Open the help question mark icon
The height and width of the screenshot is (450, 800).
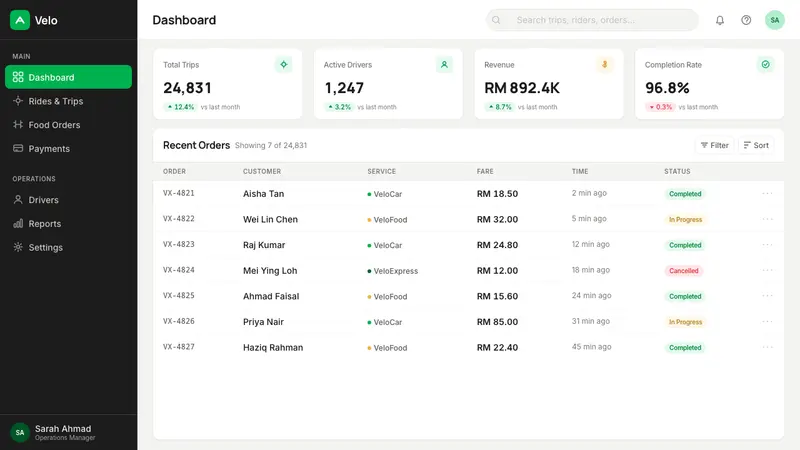(746, 20)
